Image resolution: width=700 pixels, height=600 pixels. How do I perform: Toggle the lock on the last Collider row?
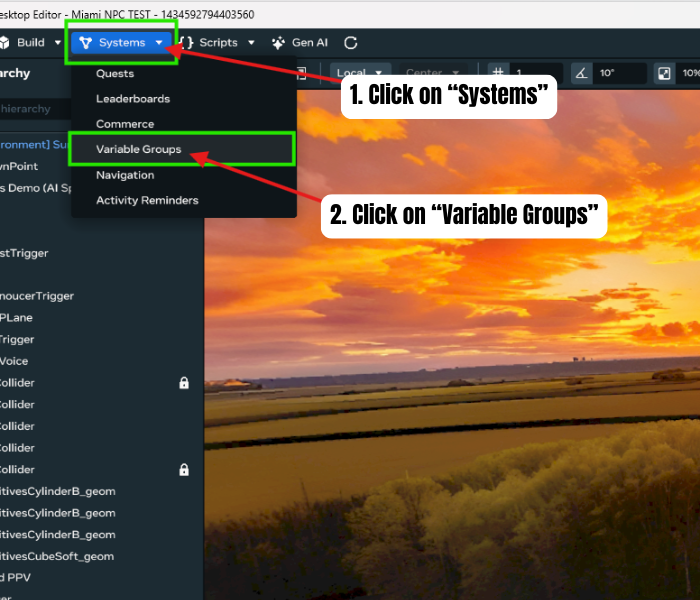(184, 469)
